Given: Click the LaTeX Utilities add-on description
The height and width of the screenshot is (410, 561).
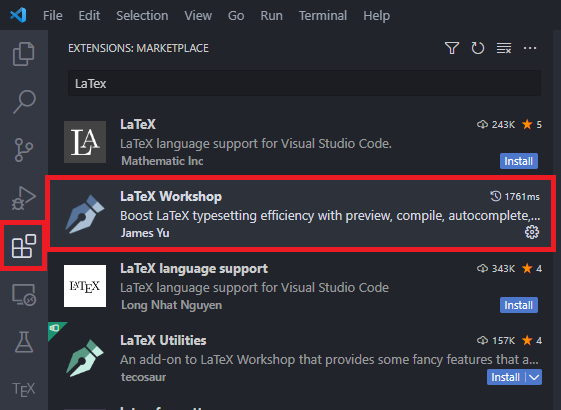Looking at the screenshot, I should pos(329,360).
